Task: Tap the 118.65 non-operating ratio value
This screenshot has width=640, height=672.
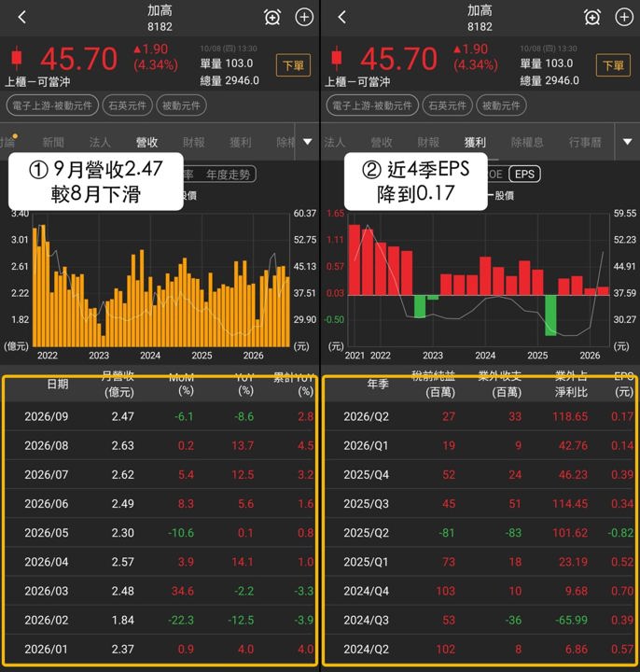Action: (x=570, y=416)
